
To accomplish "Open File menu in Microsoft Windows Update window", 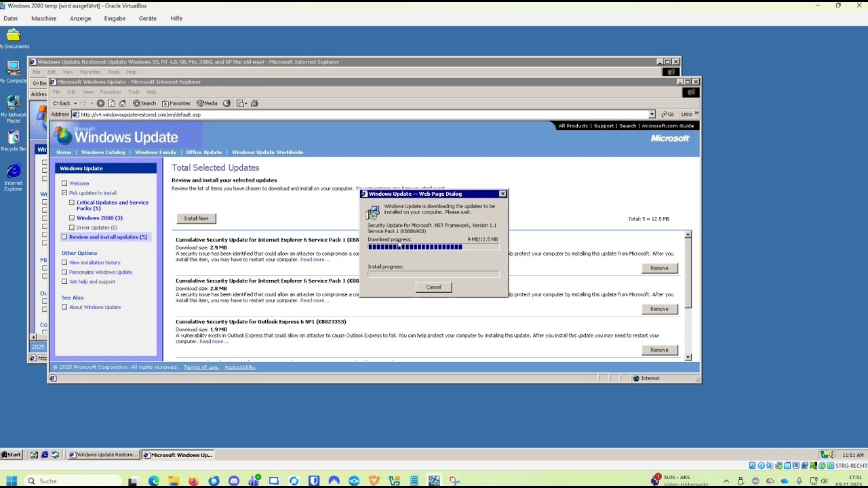I will (x=56, y=91).
